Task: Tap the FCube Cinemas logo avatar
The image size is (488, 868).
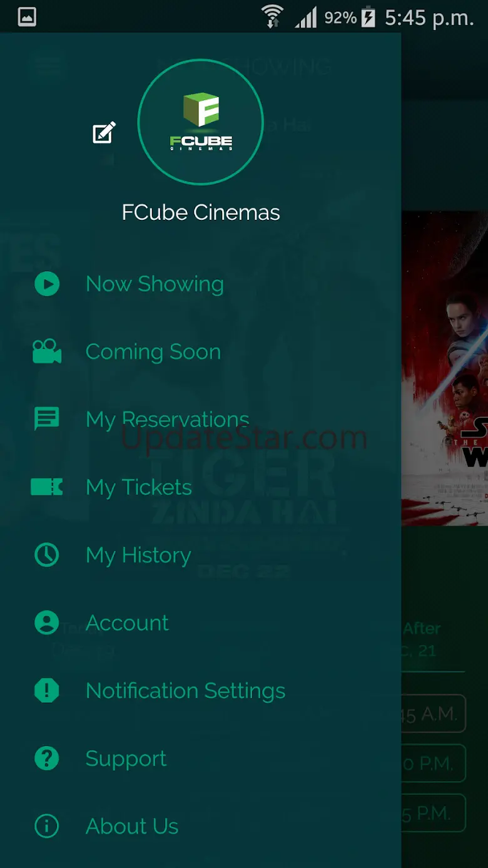Action: click(x=200, y=122)
